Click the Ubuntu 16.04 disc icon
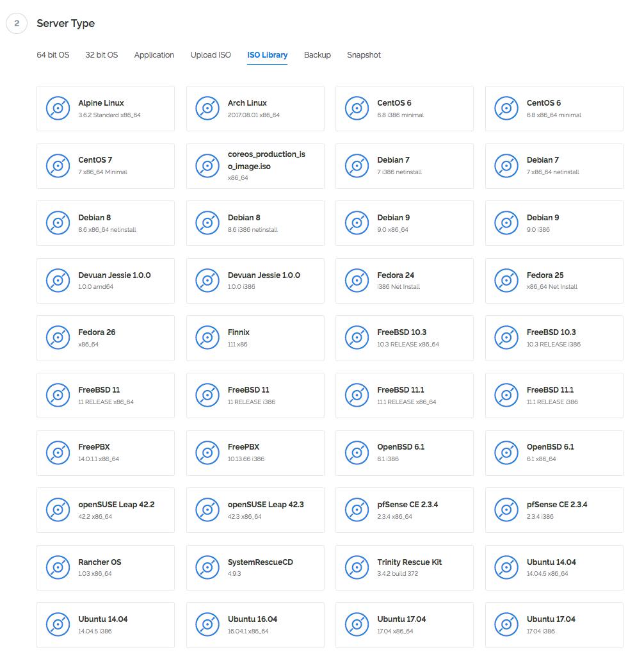Image resolution: width=644 pixels, height=668 pixels. pos(207,624)
